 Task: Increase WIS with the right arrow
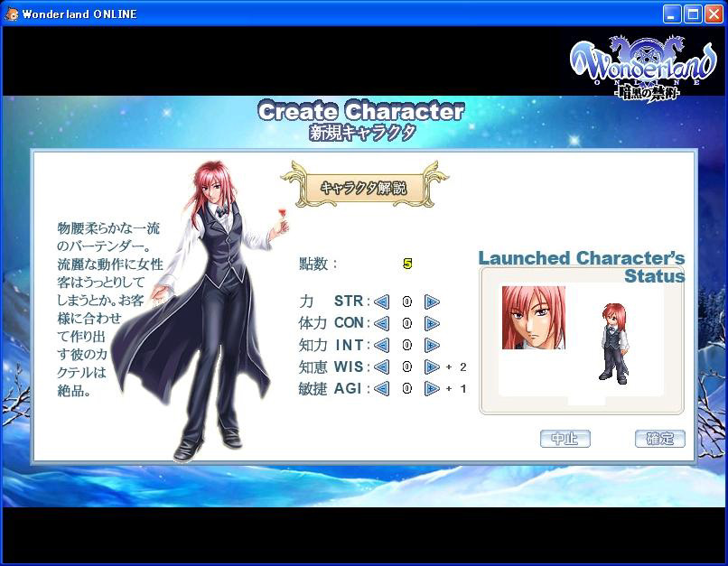point(432,367)
